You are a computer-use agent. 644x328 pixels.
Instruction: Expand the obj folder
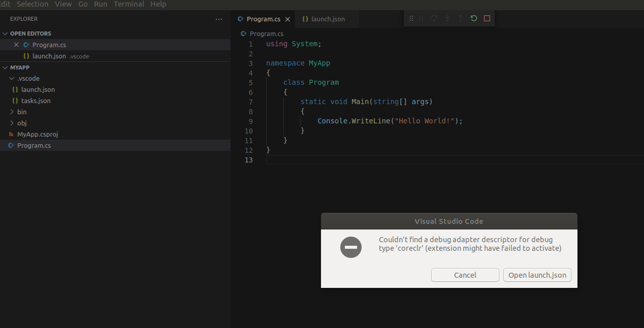tap(11, 123)
